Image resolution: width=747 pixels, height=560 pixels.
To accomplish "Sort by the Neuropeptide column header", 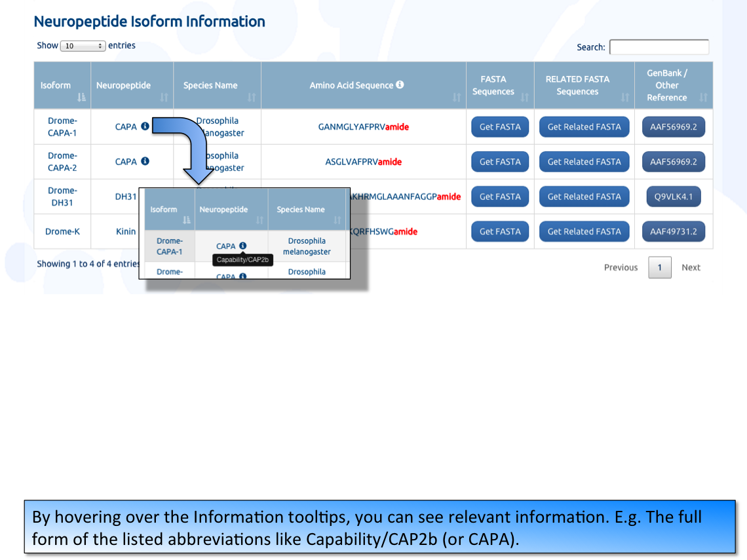I will (132, 85).
